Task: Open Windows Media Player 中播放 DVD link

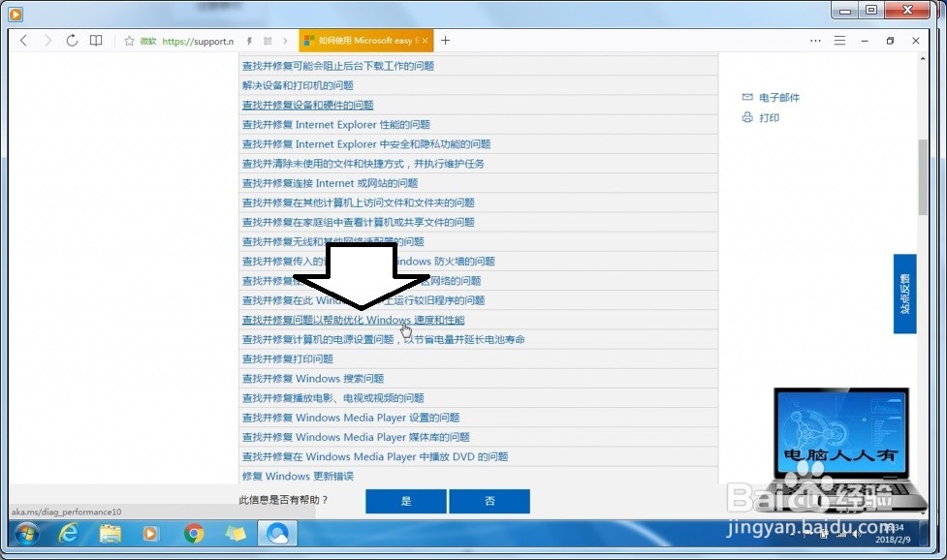Action: (375, 456)
